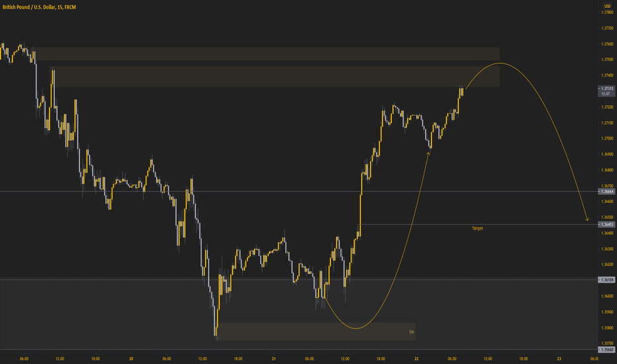The height and width of the screenshot is (364, 617).
Task: Click the 12:07 candle countdown timer
Action: (606, 94)
